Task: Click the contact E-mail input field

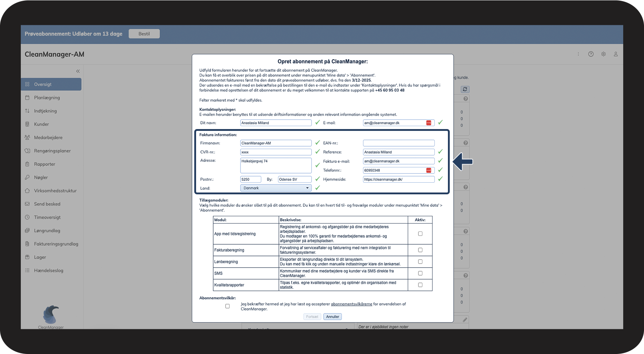Action: [x=399, y=123]
